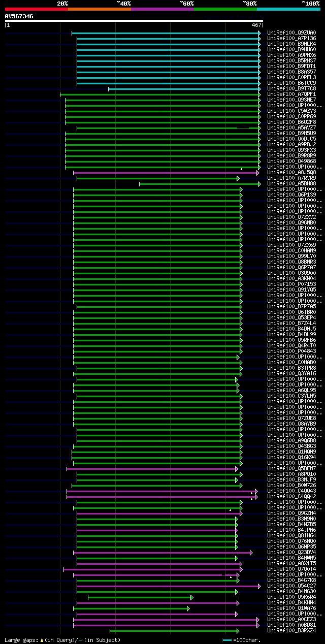Image resolution: width=325 pixels, height=644 pixels.
Task: Select the label UniRef100_Q5K6R4
Action: pyautogui.click(x=291, y=597)
